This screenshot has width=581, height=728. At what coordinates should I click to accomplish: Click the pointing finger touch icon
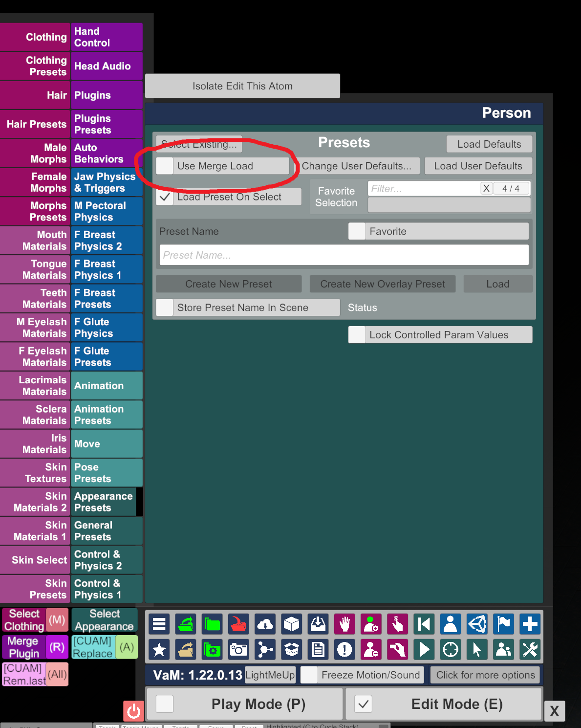[x=397, y=624]
